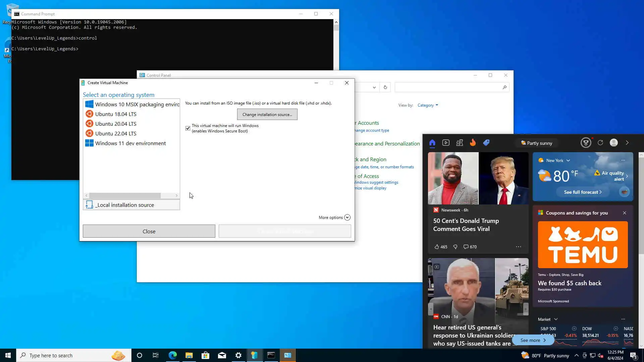The height and width of the screenshot is (362, 644).
Task: Open the View by Category dropdown
Action: coord(428,105)
